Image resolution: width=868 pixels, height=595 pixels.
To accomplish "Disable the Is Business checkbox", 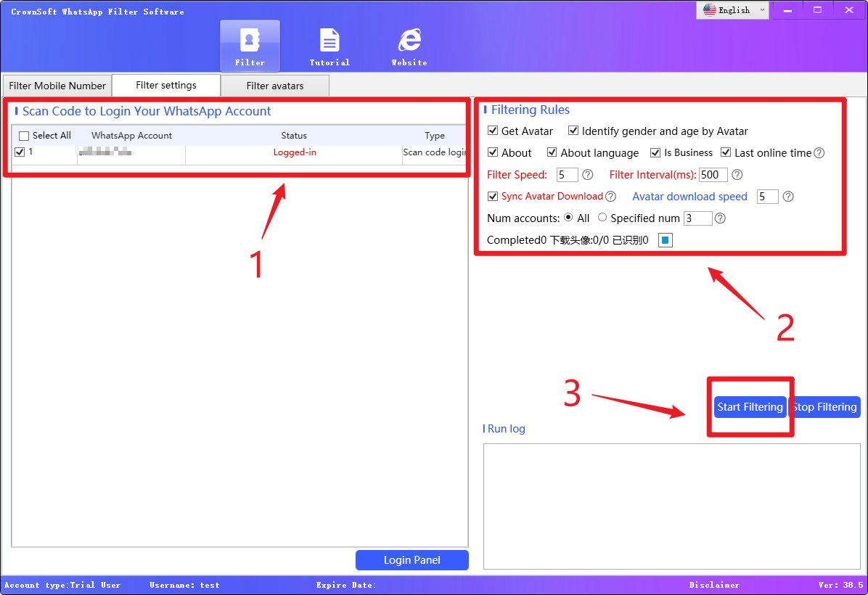I will tap(655, 153).
